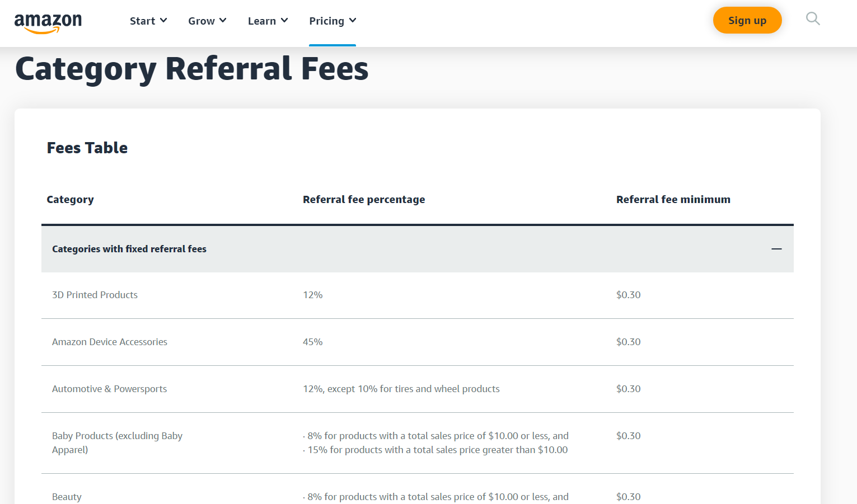
Task: Click the Beauty category row
Action: (67, 496)
